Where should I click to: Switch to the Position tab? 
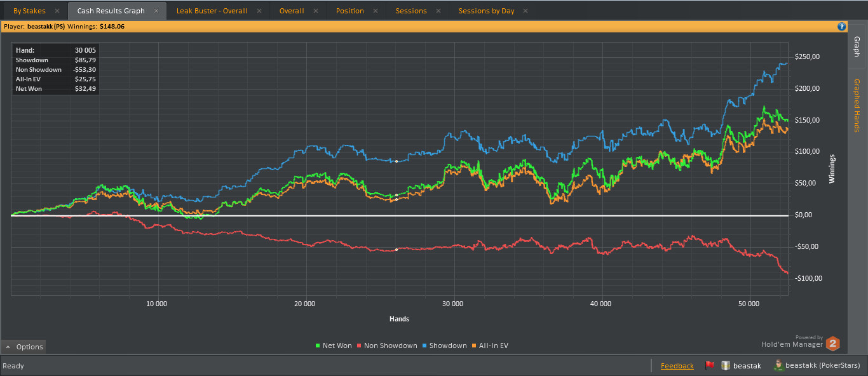pyautogui.click(x=350, y=11)
